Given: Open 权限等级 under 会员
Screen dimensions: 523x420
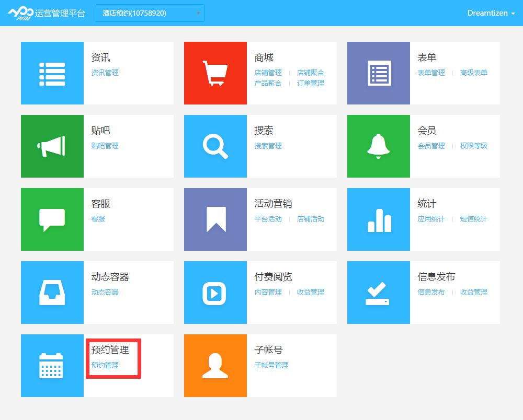Looking at the screenshot, I should pyautogui.click(x=473, y=146).
